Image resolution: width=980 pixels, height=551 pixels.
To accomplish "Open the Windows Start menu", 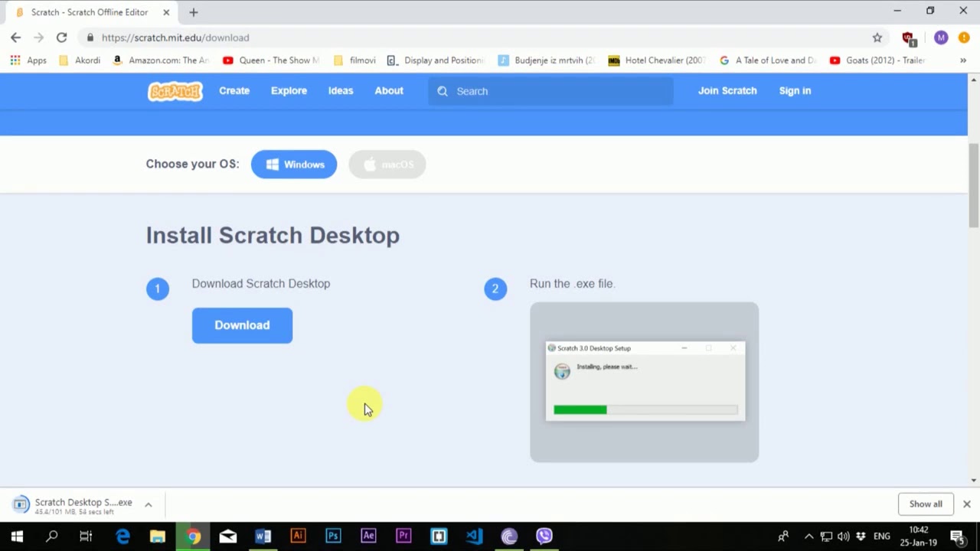I will 17,536.
